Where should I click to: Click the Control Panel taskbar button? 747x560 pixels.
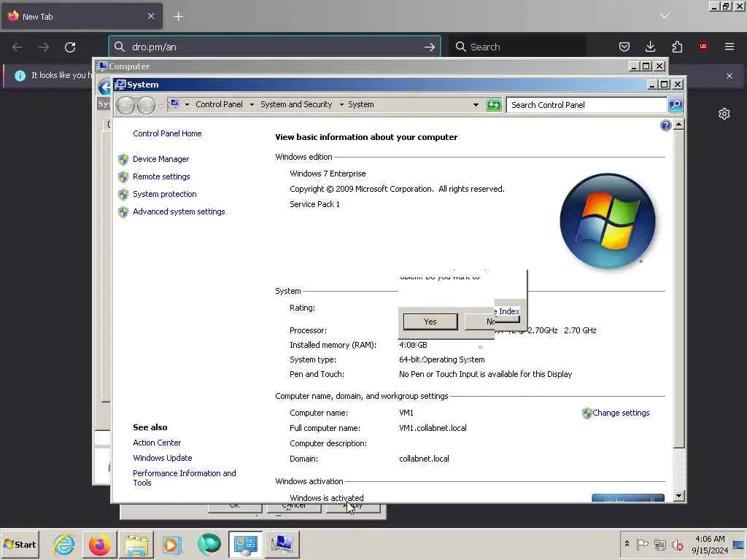(245, 544)
